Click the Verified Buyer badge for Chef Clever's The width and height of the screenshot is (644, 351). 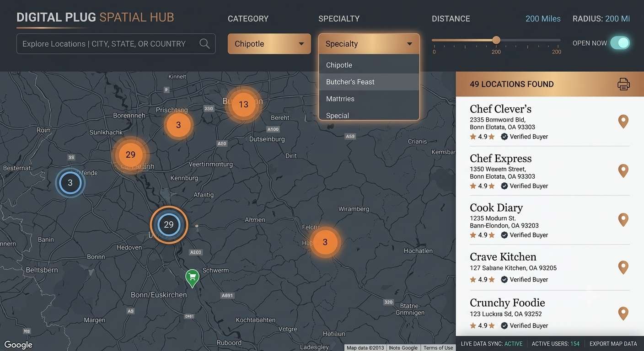tap(524, 137)
